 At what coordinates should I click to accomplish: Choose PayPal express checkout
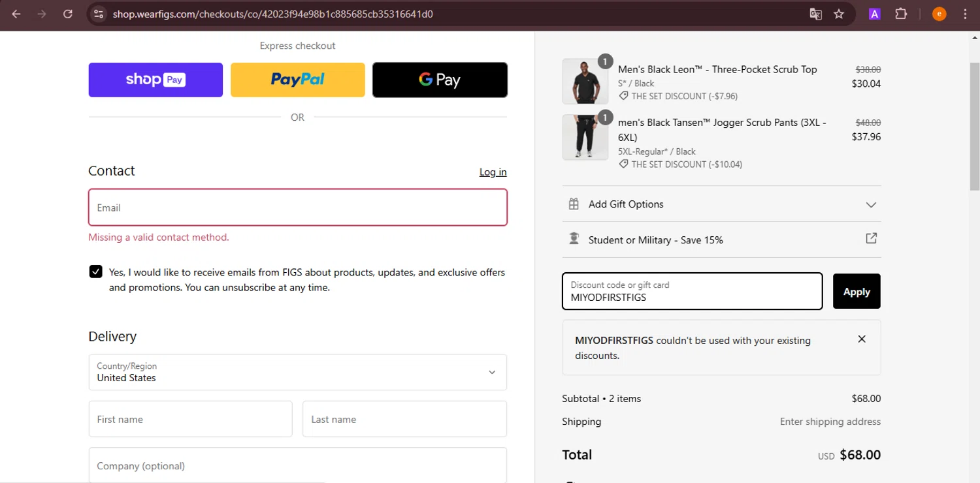tap(297, 80)
